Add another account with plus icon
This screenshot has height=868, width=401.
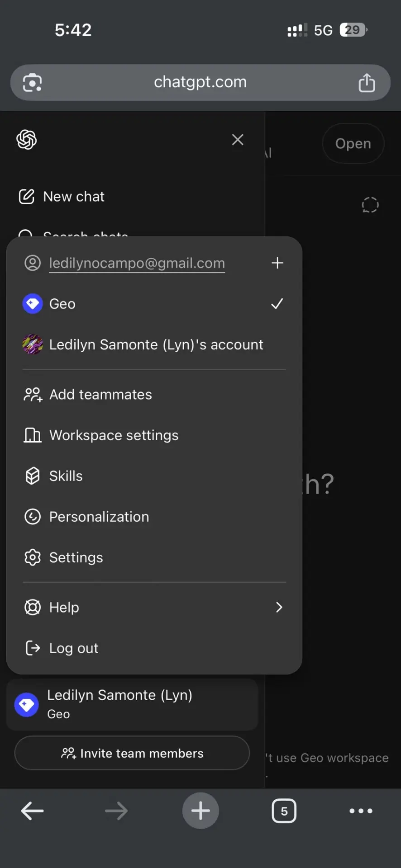tap(277, 263)
